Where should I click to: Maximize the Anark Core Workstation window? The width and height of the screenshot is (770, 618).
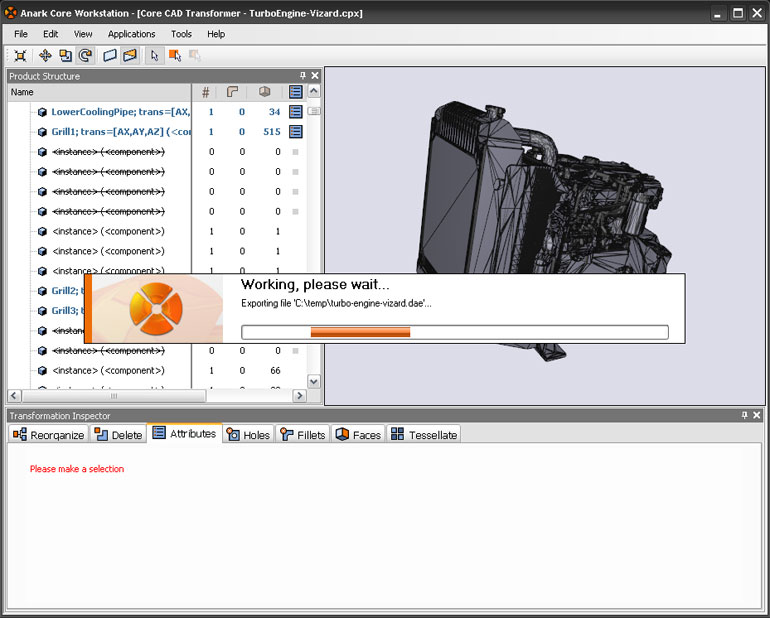pyautogui.click(x=738, y=13)
